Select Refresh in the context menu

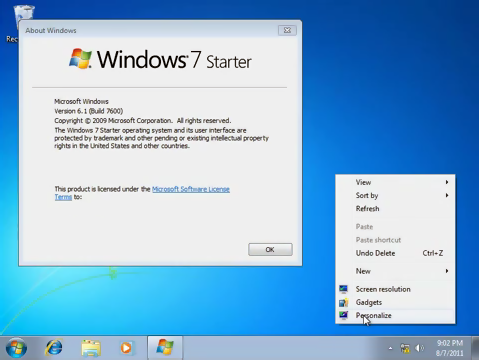[x=395, y=209]
